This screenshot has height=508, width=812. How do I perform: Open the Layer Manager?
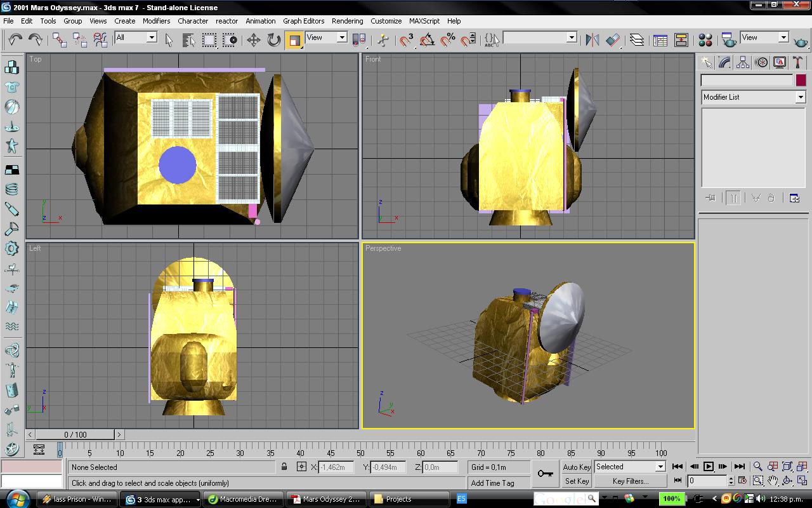point(637,40)
